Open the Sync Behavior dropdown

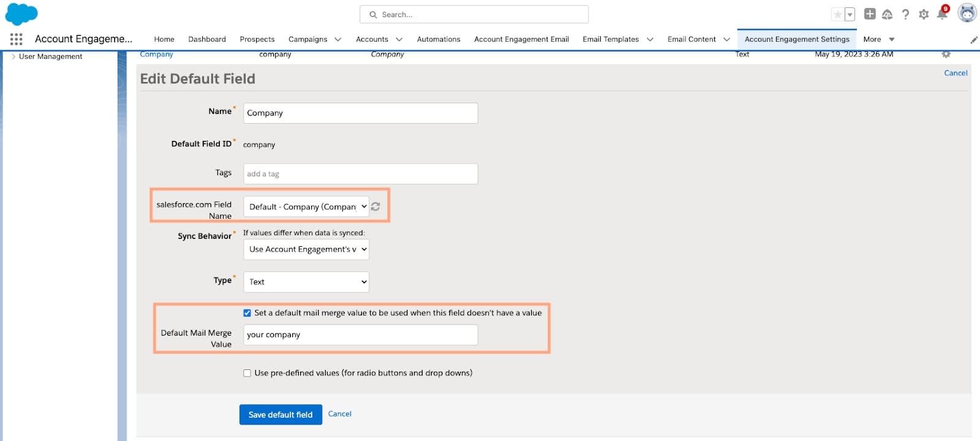coord(306,249)
